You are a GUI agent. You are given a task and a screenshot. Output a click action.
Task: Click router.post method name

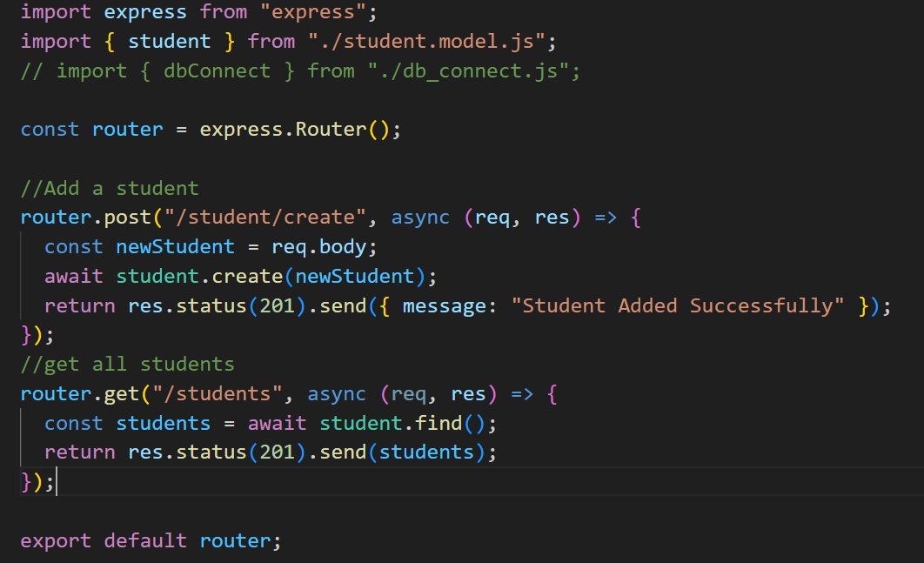click(127, 218)
